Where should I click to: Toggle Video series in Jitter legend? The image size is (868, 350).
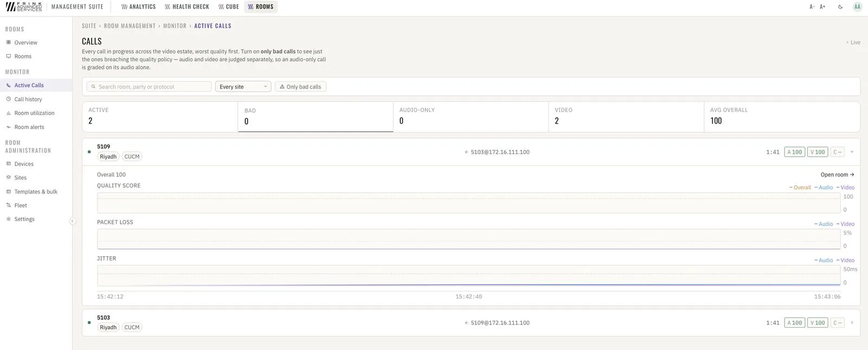pos(845,260)
